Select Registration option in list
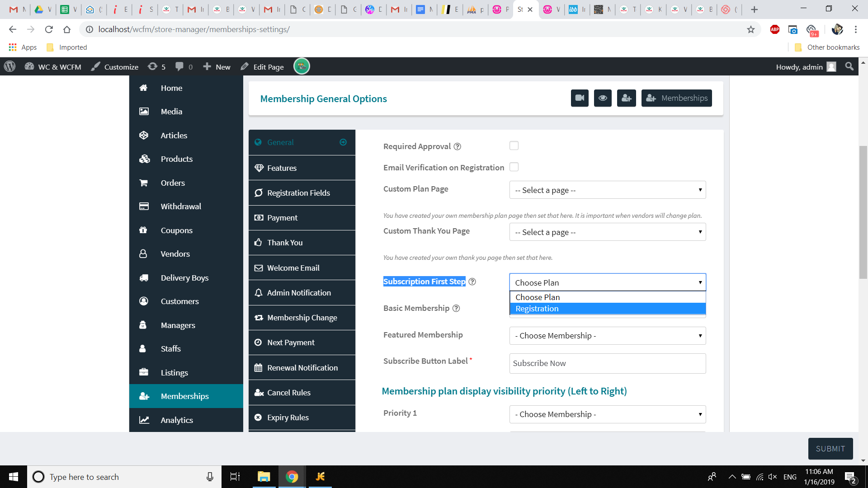This screenshot has height=488, width=868. [x=608, y=309]
